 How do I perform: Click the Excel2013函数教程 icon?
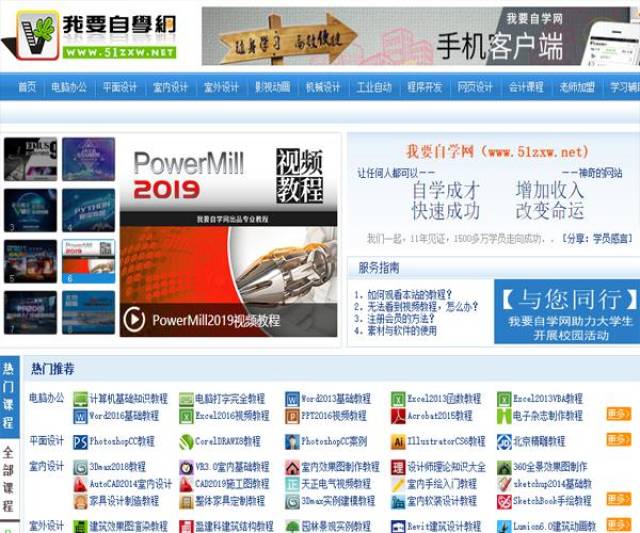(398, 399)
